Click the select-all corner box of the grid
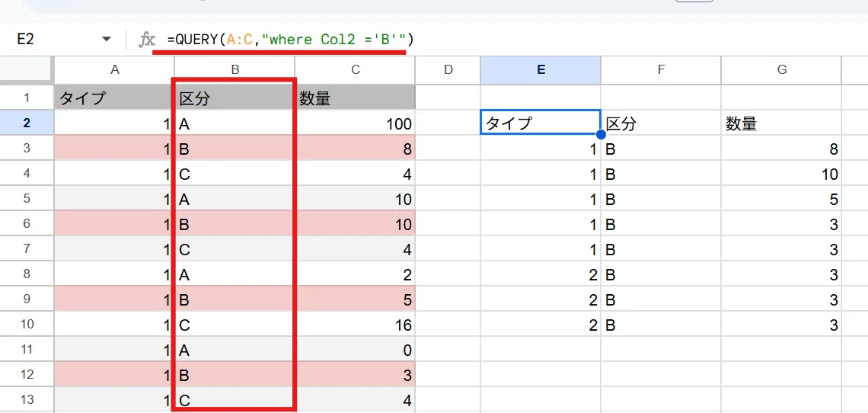Screen dimensions: 868x413 [27, 69]
